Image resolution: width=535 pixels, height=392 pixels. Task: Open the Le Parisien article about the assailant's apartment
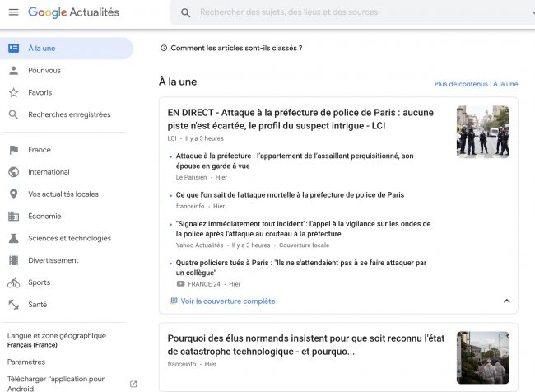295,160
